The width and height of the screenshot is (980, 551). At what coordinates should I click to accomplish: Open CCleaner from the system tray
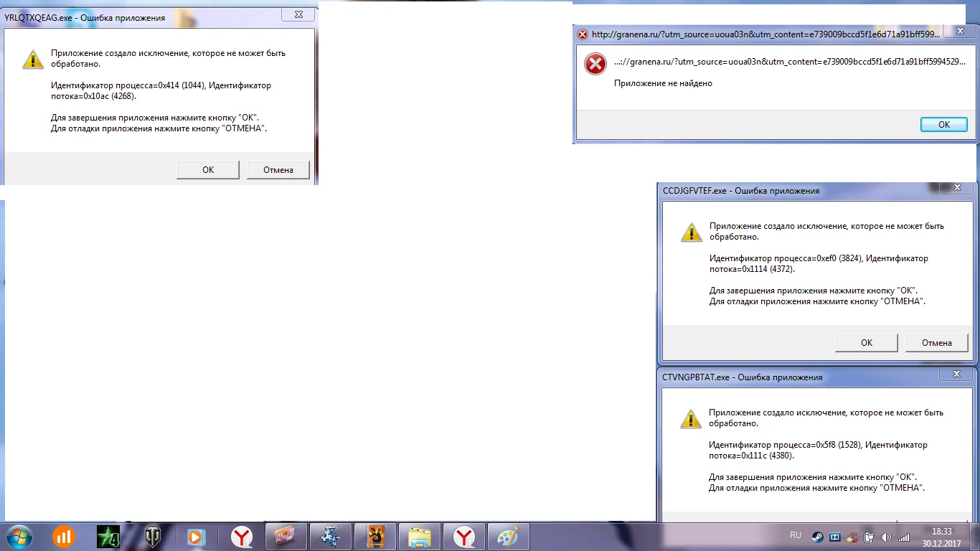[x=852, y=537]
